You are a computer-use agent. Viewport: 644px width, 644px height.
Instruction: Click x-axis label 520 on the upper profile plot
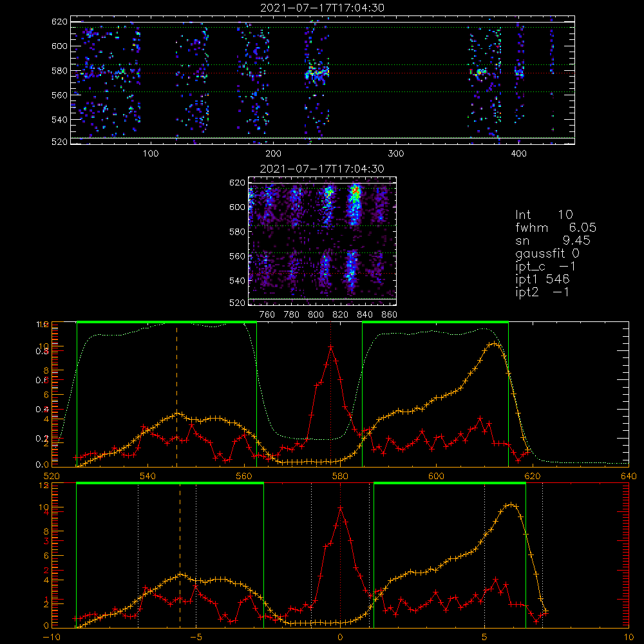click(52, 476)
